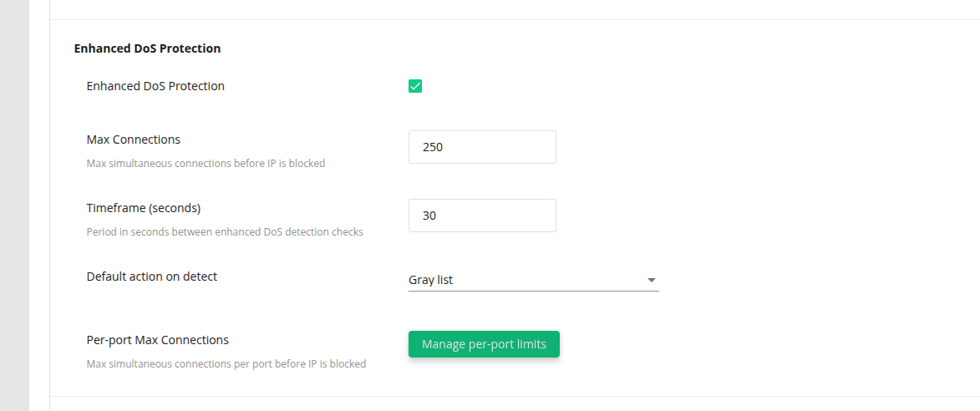Click the value 250 in Max Connections

pos(433,147)
